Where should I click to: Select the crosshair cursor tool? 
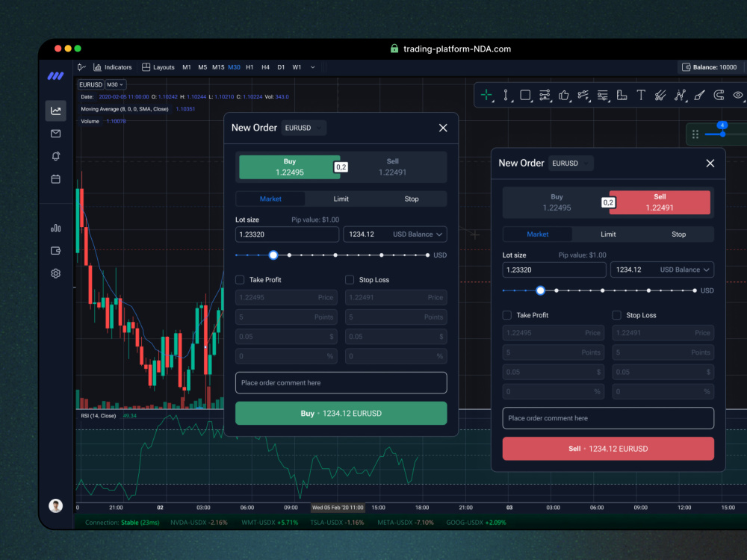coord(486,96)
